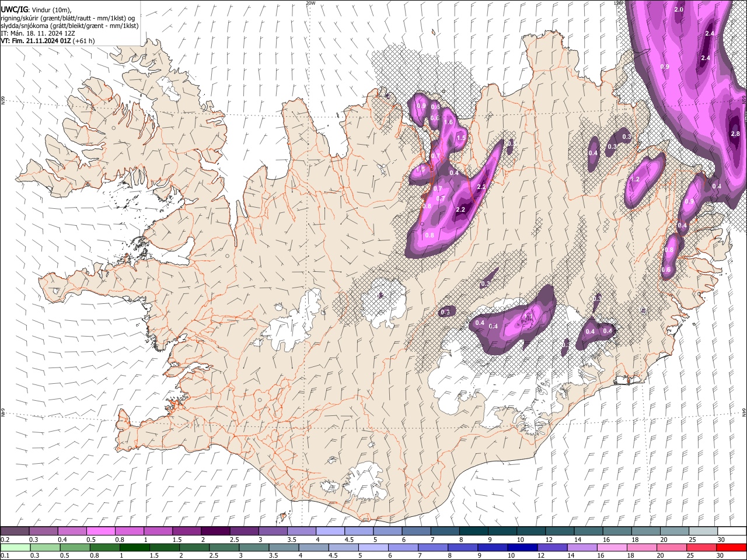Click the light green rain swatch from 0.1 to 0.3
This screenshot has width=747, height=560.
click(x=15, y=547)
